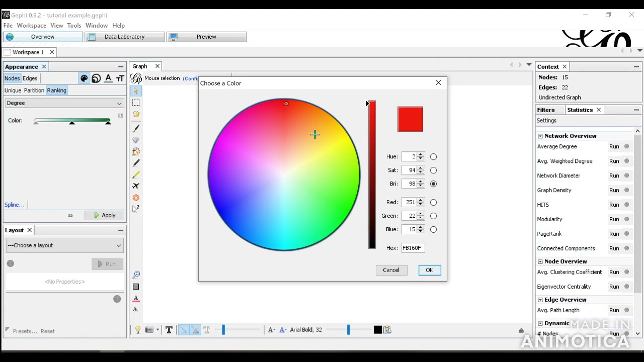Reset label visibility with small A icon
This screenshot has height=362, width=644.
pos(135,310)
